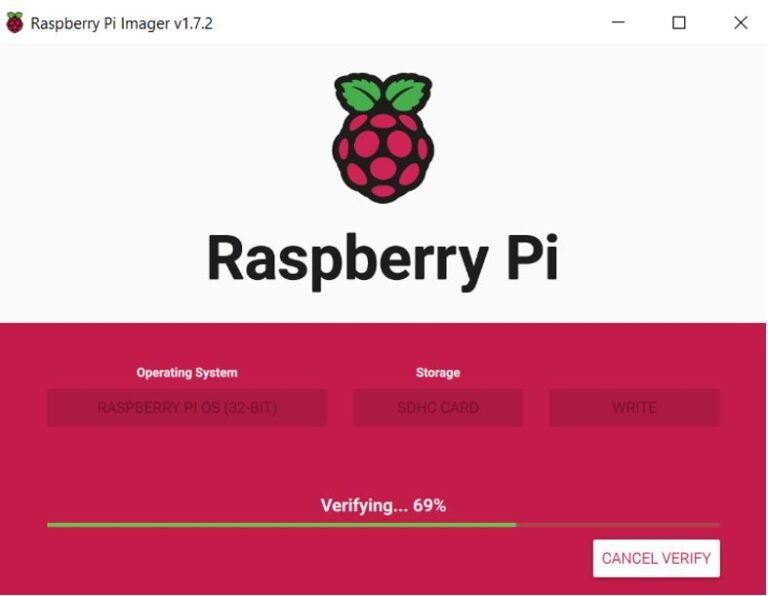This screenshot has height=596, width=768.
Task: Minimize the Raspberry Pi Imager window
Action: 618,22
